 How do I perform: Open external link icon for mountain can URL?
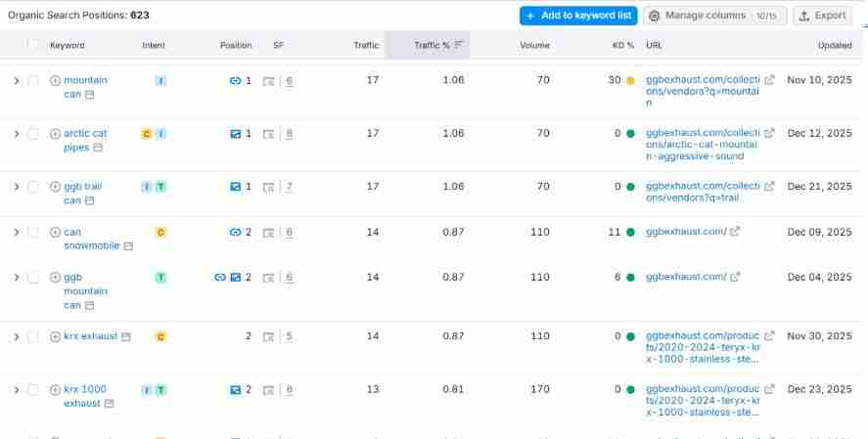tap(769, 80)
